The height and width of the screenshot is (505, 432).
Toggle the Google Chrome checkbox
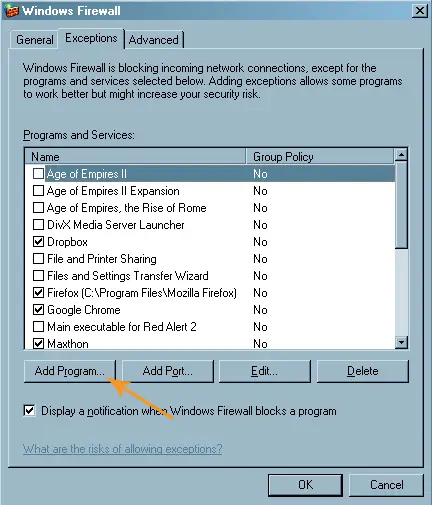click(38, 310)
